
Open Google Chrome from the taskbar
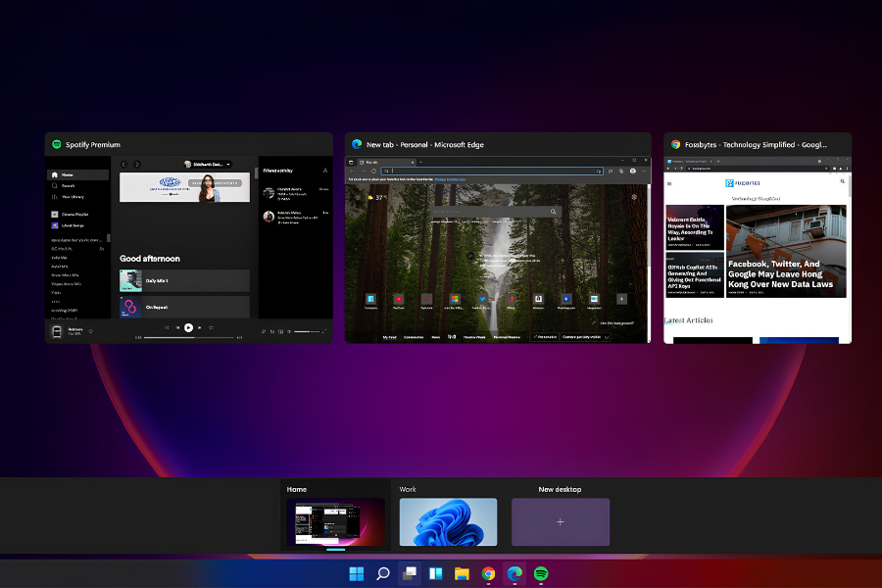point(488,573)
